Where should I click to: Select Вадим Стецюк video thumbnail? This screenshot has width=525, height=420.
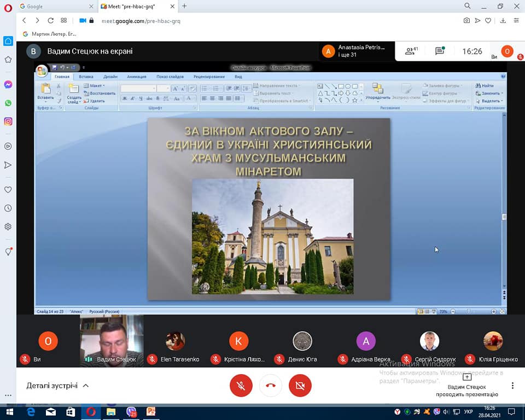[x=112, y=339]
